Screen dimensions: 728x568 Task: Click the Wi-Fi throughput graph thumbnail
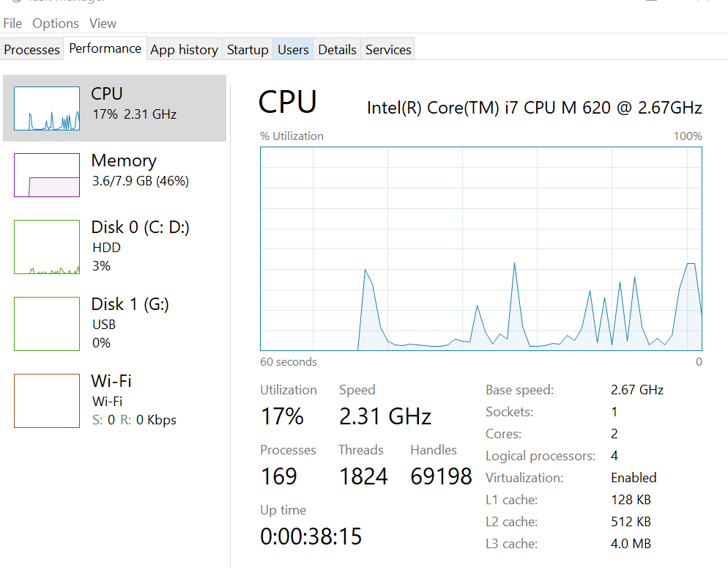click(x=47, y=400)
